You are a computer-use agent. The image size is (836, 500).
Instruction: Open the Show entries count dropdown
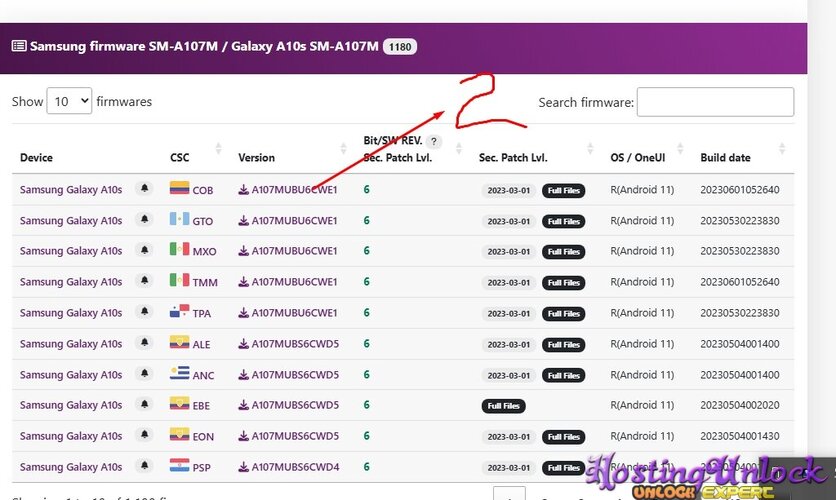click(69, 101)
